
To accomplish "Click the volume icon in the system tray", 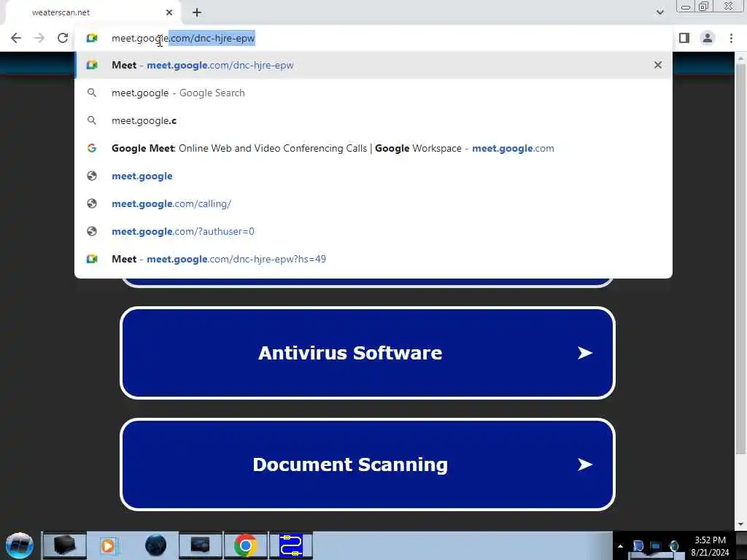I will [x=673, y=546].
